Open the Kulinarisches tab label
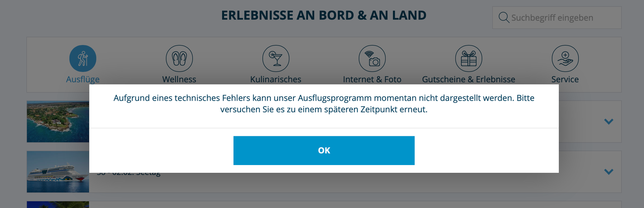This screenshot has height=208, width=644. point(276,80)
